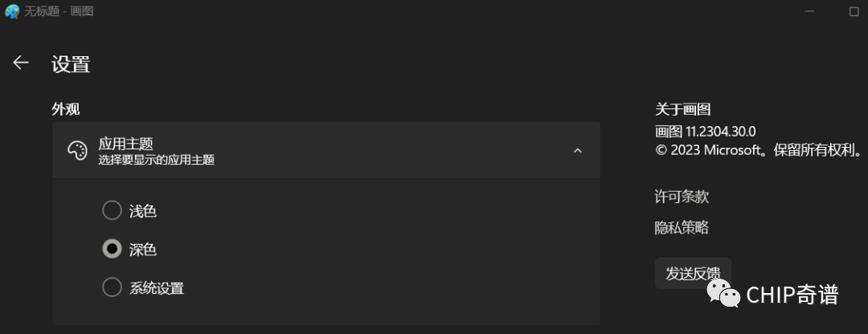The height and width of the screenshot is (334, 868).
Task: Click the Paint app icon in title bar
Action: click(x=12, y=11)
